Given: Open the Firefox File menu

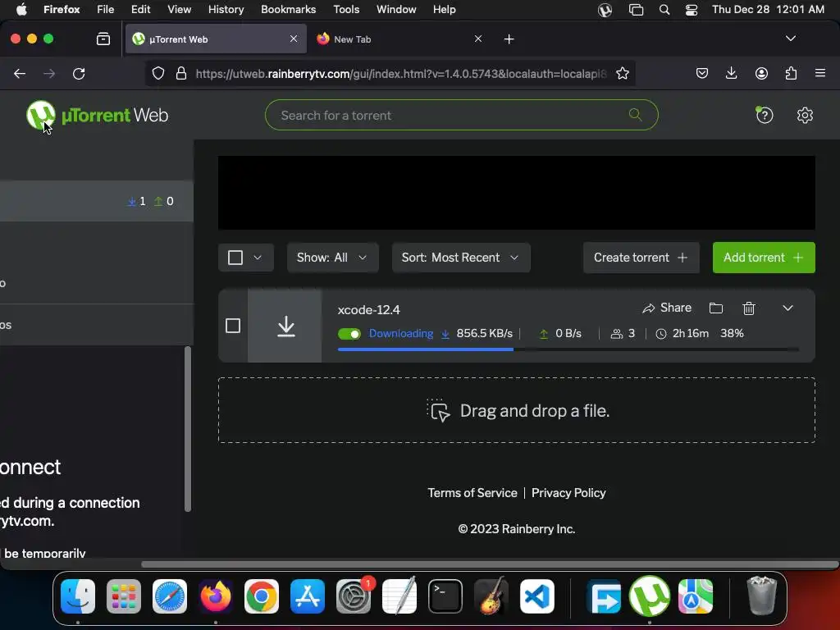Looking at the screenshot, I should 106,10.
